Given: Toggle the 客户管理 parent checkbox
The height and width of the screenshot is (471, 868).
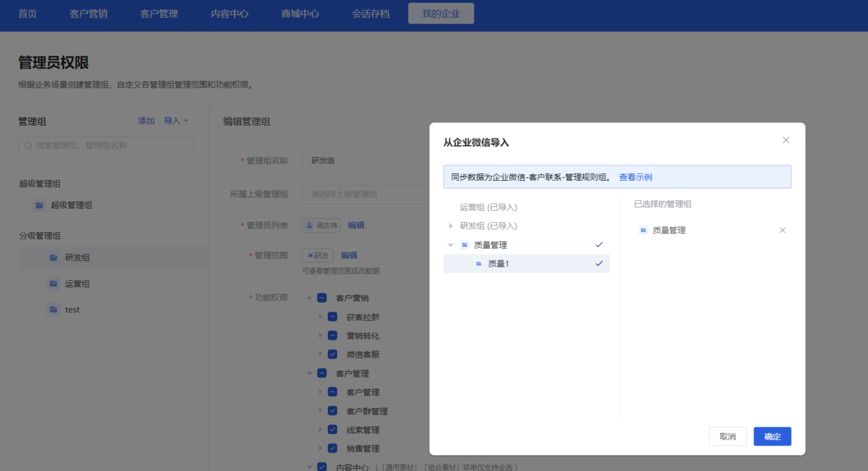Looking at the screenshot, I should click(322, 373).
